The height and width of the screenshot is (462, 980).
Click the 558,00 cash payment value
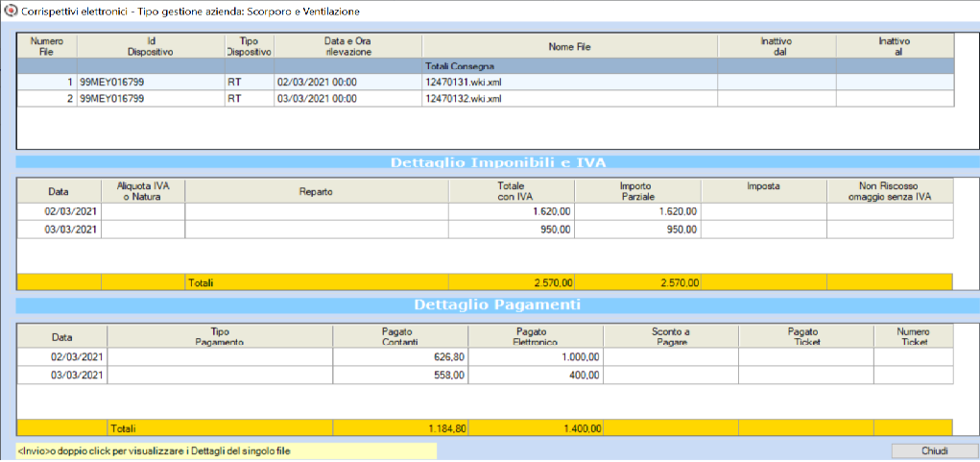(x=448, y=376)
